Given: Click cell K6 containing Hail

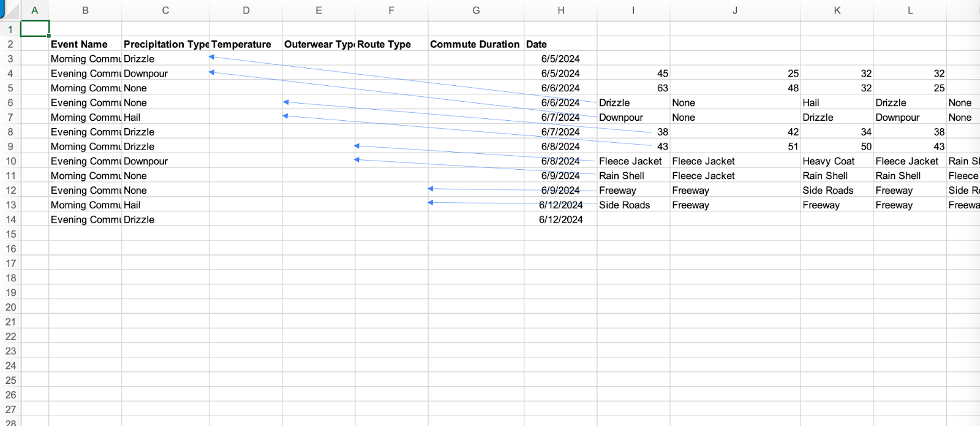Looking at the screenshot, I should pos(836,102).
